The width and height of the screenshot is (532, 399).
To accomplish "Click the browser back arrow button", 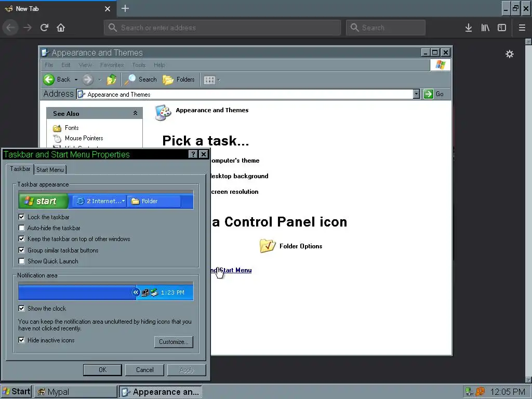I will (x=11, y=28).
